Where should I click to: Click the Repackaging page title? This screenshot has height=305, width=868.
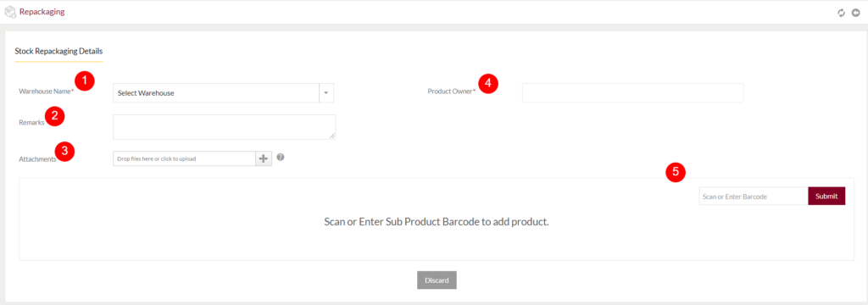42,11
